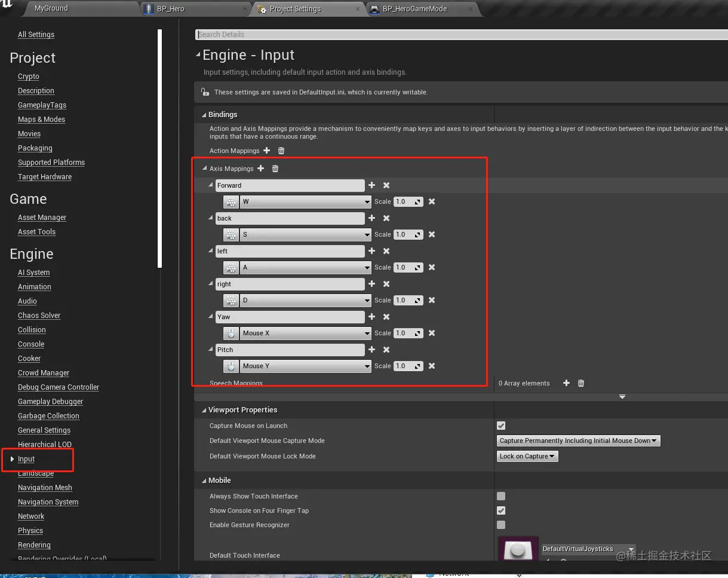Remove the Yaw axis mapping
Screen dimensions: 728x578
coord(386,317)
